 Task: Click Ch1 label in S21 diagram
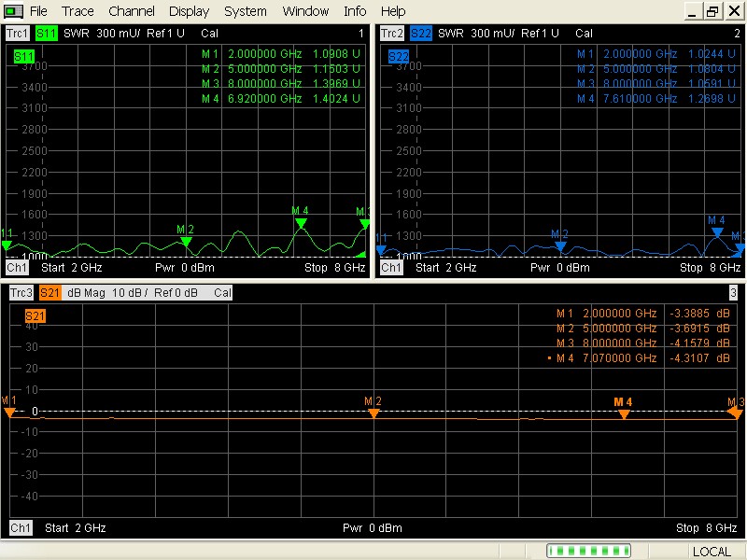[x=21, y=527]
